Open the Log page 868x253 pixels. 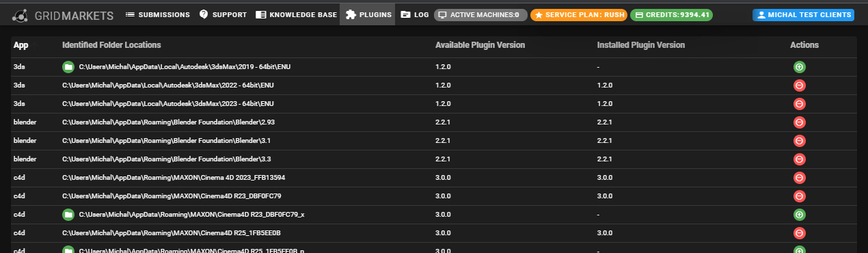click(414, 14)
